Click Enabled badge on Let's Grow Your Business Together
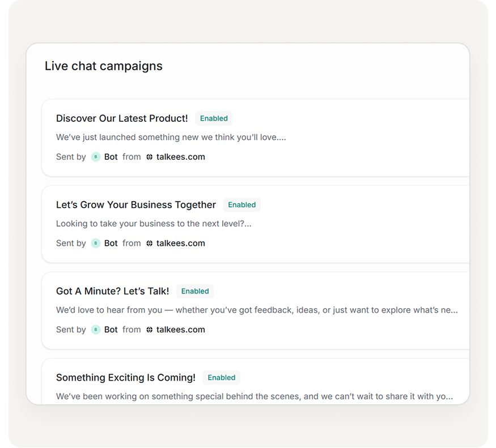The width and height of the screenshot is (496, 448). [x=241, y=205]
